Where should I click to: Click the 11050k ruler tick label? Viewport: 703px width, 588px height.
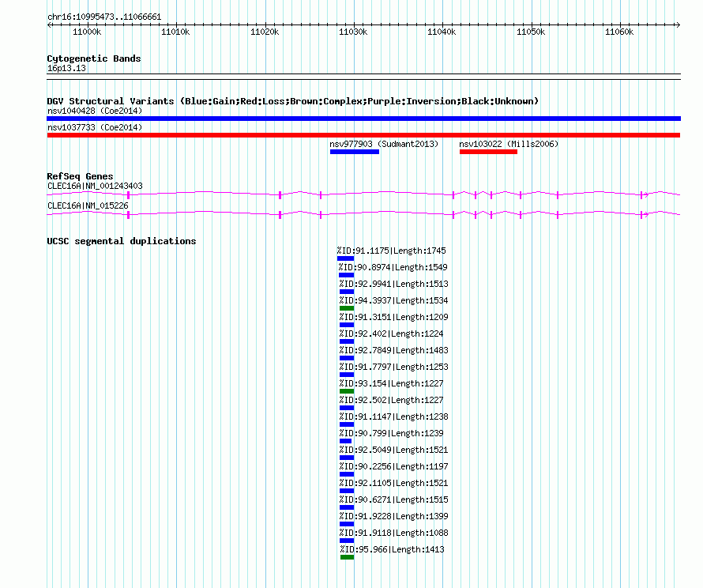531,32
